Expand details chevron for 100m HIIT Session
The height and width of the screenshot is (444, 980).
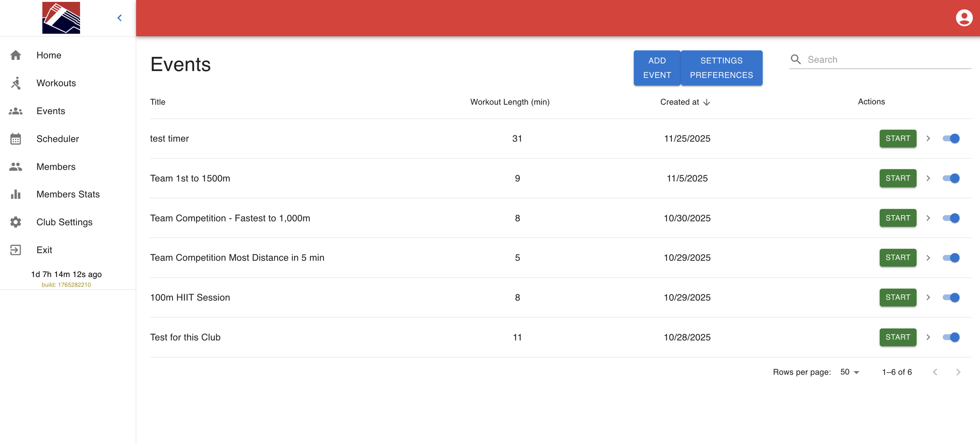(928, 297)
